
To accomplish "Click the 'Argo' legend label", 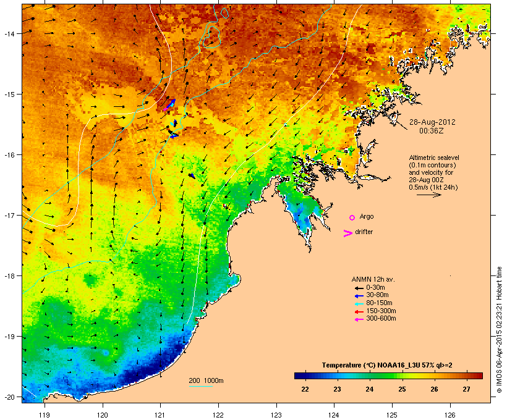I will (x=367, y=216).
